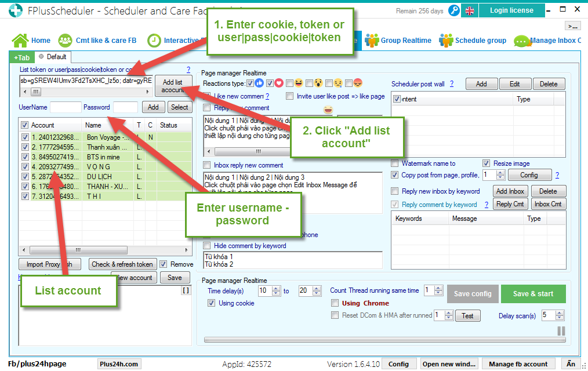Select account row BTS in mine
The width and height of the screenshot is (588, 371).
click(x=105, y=157)
